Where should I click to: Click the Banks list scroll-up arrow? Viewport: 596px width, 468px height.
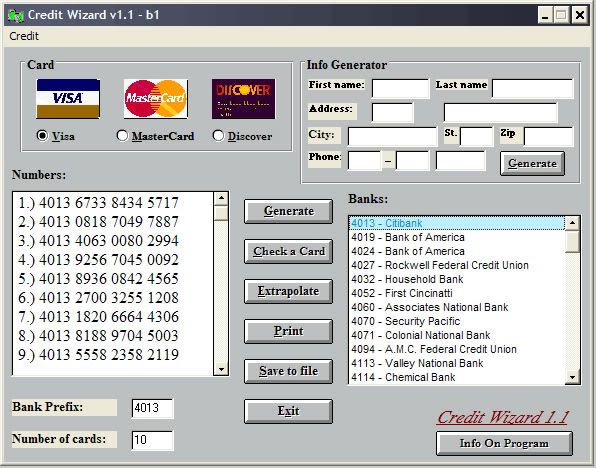[572, 223]
